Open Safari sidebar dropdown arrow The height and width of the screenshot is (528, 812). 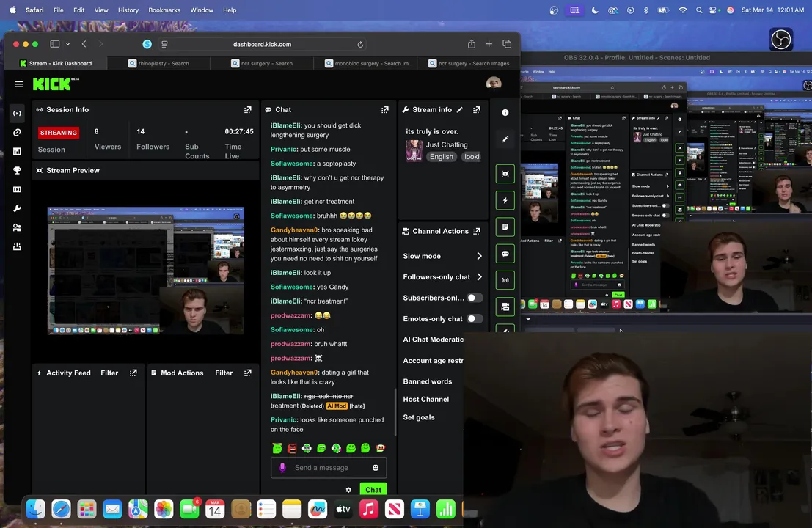coord(67,45)
